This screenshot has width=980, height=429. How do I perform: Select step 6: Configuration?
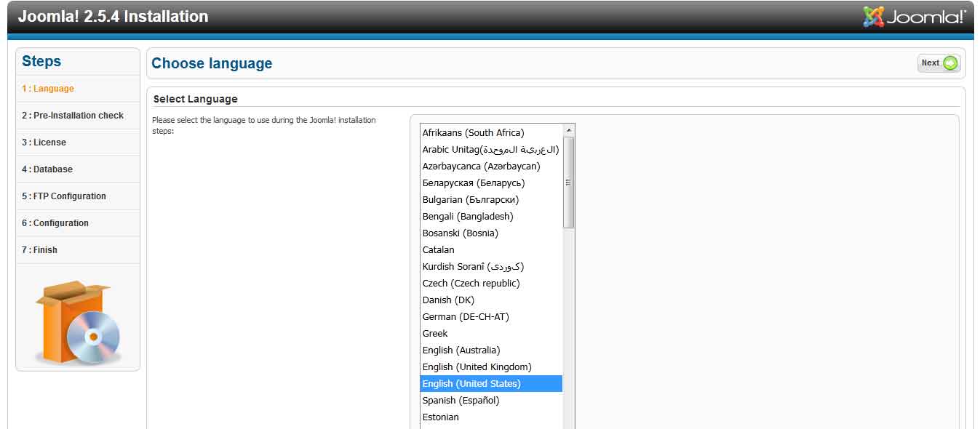pos(78,223)
